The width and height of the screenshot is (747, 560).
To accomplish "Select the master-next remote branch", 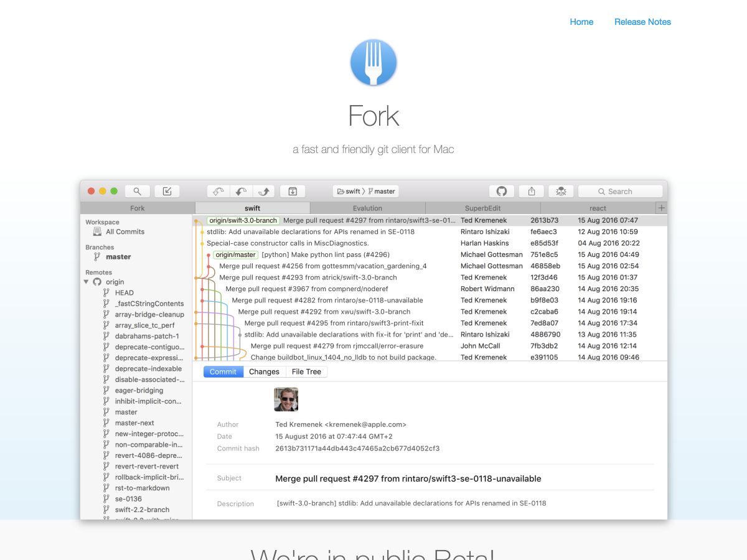I will coord(134,423).
